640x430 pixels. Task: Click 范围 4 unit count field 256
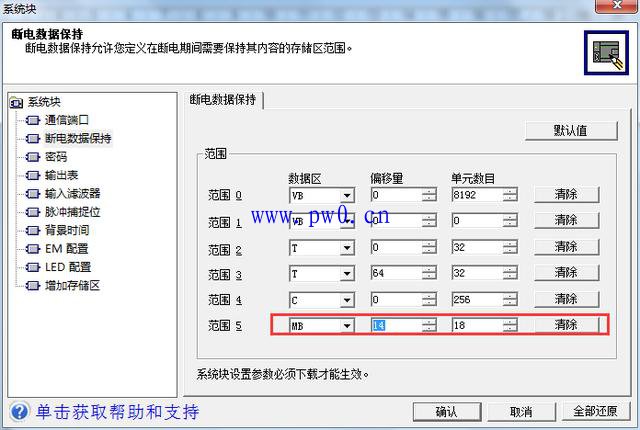point(477,299)
